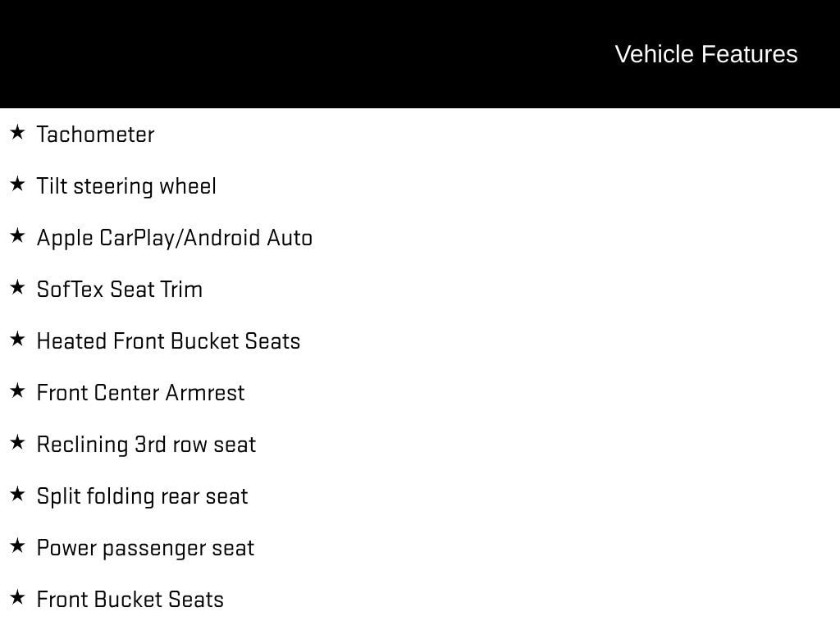Click the star beside Front Center Armrest

coord(17,390)
